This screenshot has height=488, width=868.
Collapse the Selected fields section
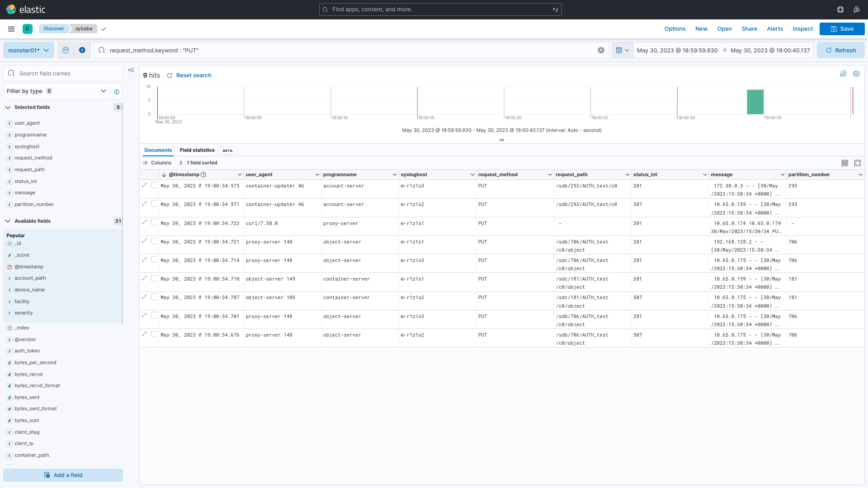(8, 108)
